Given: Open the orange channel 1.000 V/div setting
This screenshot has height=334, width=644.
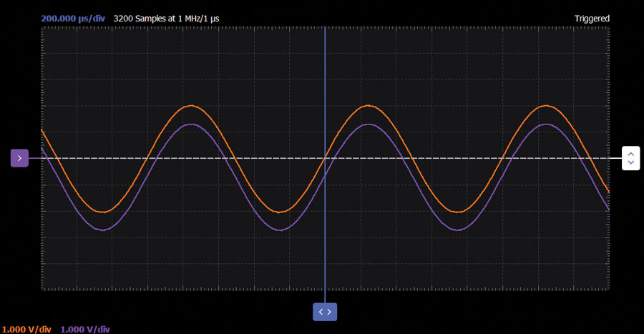Looking at the screenshot, I should pyautogui.click(x=26, y=329).
